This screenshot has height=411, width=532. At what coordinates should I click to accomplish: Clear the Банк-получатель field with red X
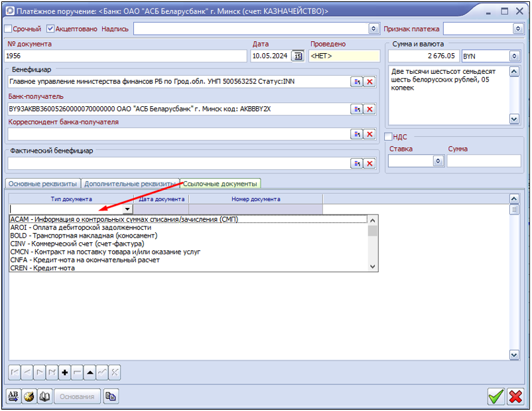(x=369, y=109)
